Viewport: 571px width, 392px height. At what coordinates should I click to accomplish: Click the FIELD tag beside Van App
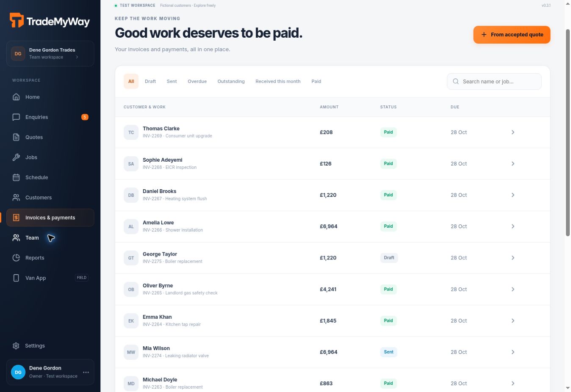click(82, 278)
